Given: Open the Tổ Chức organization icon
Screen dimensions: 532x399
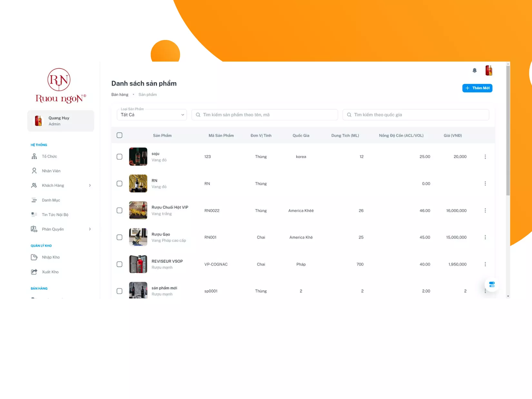Looking at the screenshot, I should 34,156.
